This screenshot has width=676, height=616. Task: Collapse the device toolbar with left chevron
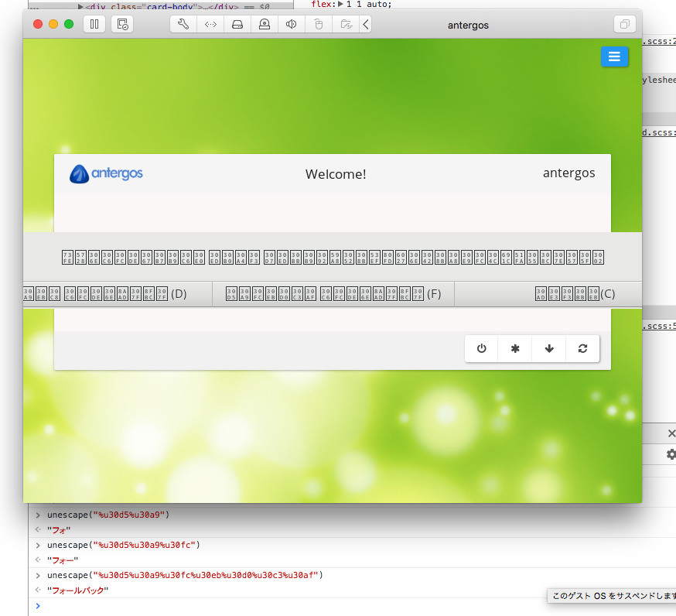pos(366,24)
